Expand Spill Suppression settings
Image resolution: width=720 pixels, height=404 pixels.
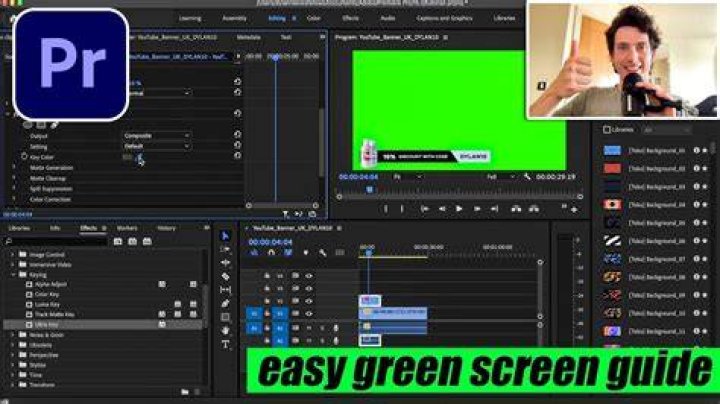coord(14,189)
